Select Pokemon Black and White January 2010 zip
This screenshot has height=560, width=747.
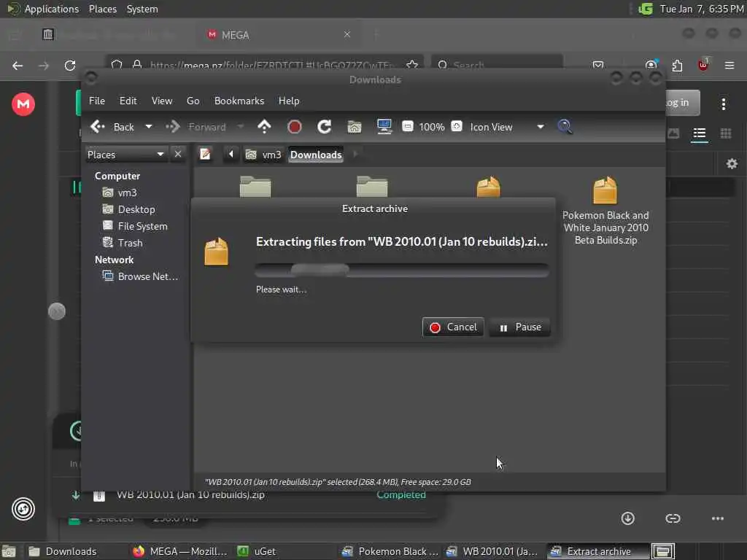(x=605, y=211)
